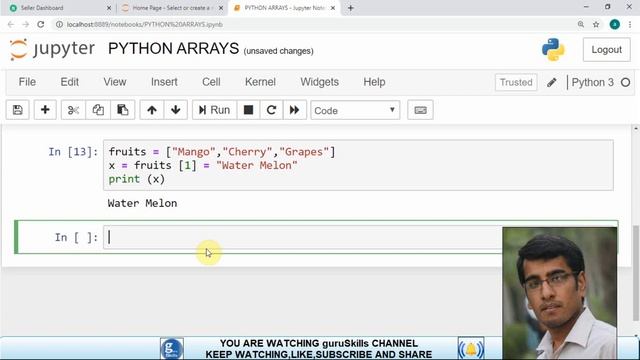Paste cells below using the clipboard icon
The height and width of the screenshot is (360, 640).
(122, 110)
